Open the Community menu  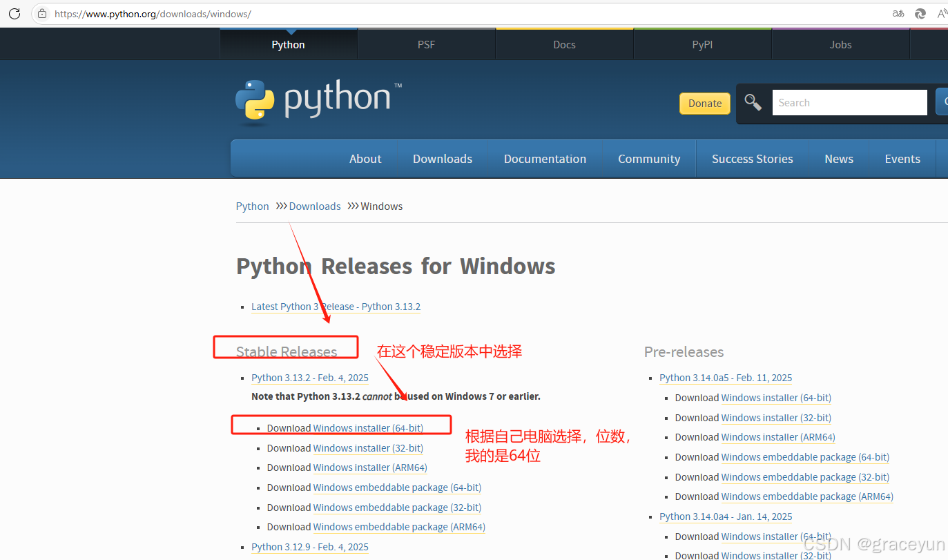649,159
